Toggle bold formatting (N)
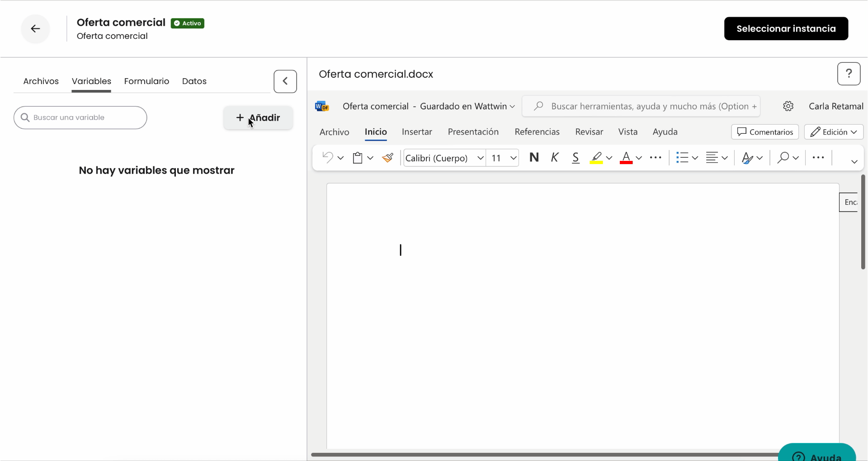Screen dimensions: 868x461 point(534,157)
